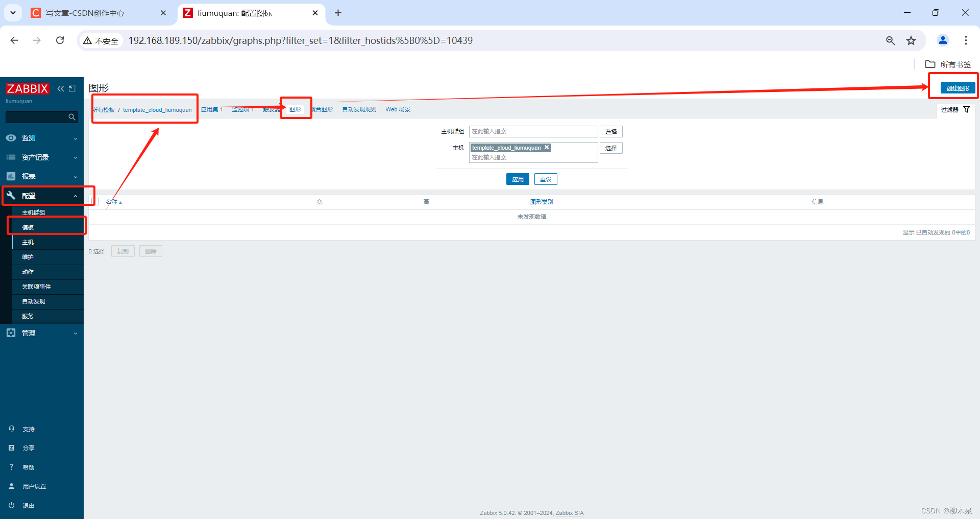Open 模板 in the sidebar
This screenshot has height=519, width=980.
(x=28, y=227)
